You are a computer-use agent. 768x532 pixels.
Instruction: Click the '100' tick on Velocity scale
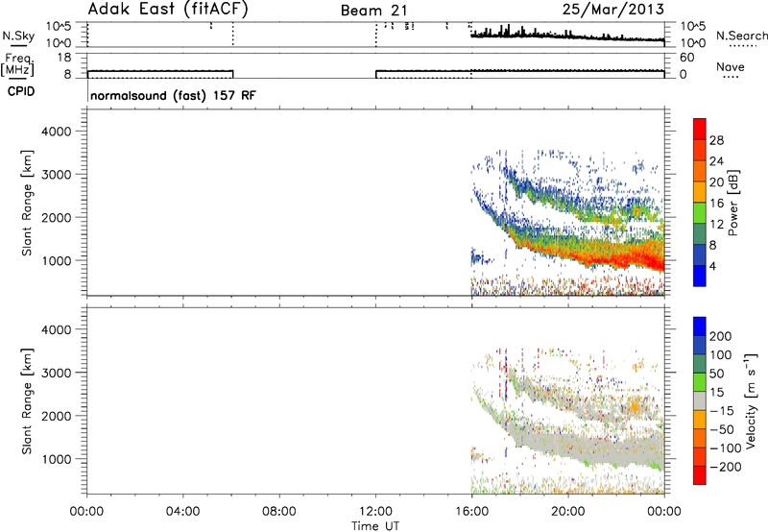tap(721, 354)
